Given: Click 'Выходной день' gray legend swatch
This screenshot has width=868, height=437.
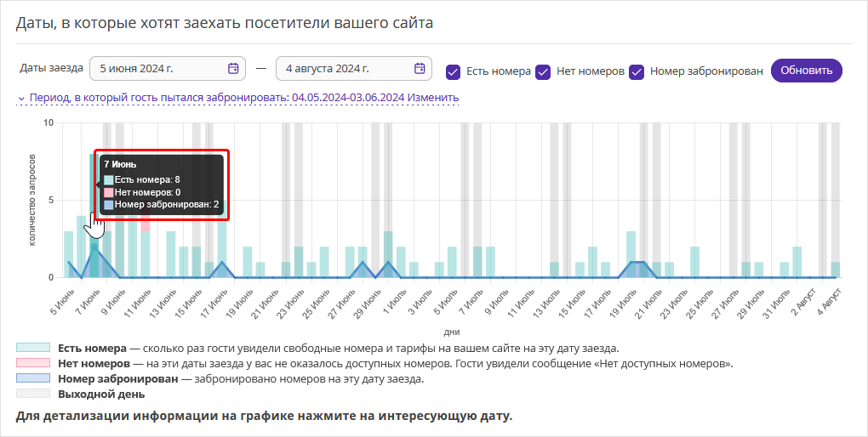Looking at the screenshot, I should tap(33, 394).
